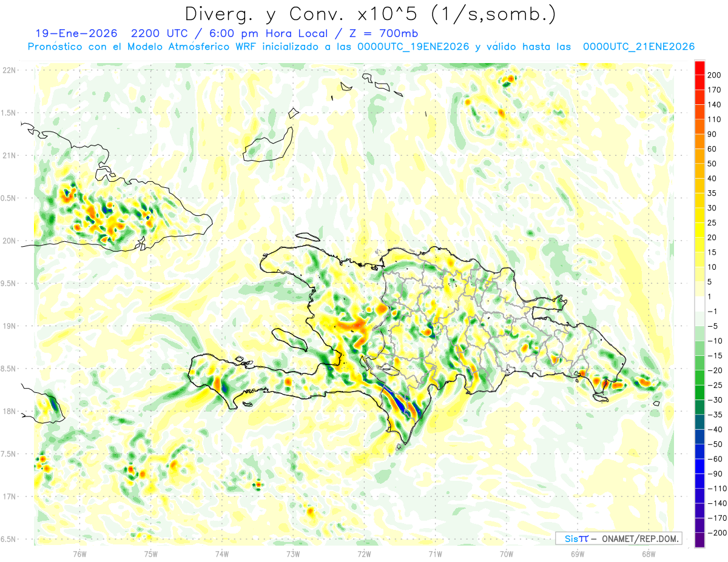Click the '-140' color scale label
This screenshot has height=562, width=728.
point(716,503)
